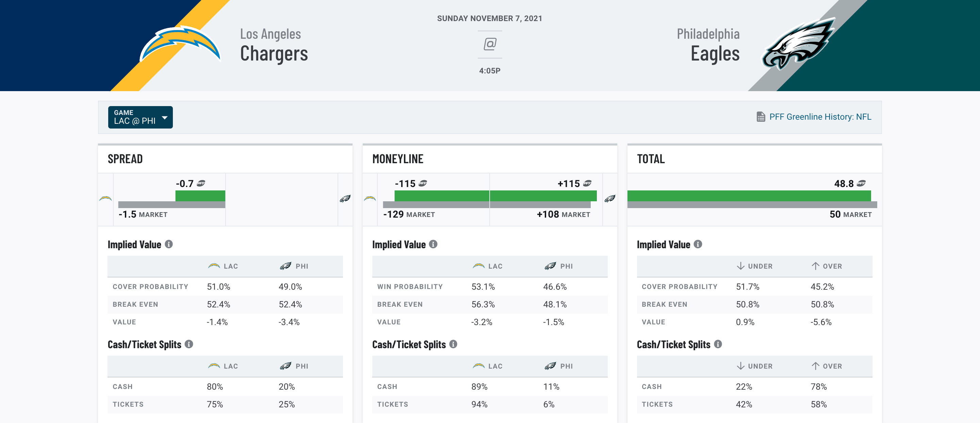The height and width of the screenshot is (423, 980).
Task: Click OVER up-arrow in Total Cash/Ticket Splits header
Action: [x=815, y=366]
